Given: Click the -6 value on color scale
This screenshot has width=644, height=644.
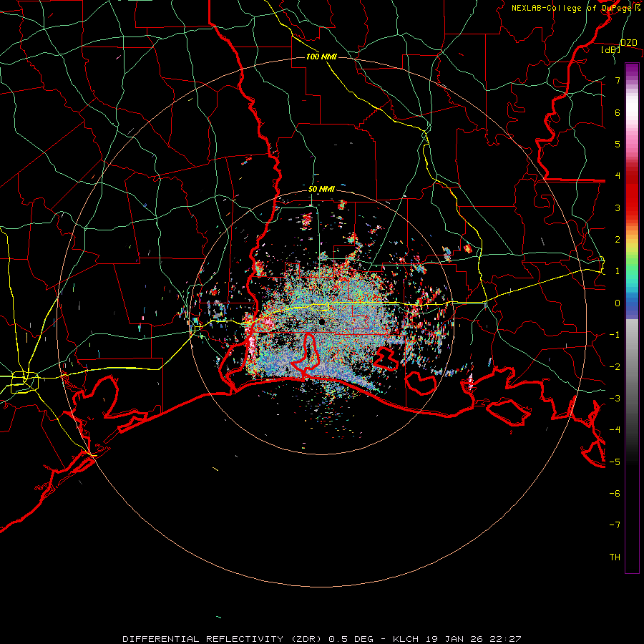Looking at the screenshot, I should pyautogui.click(x=615, y=494).
